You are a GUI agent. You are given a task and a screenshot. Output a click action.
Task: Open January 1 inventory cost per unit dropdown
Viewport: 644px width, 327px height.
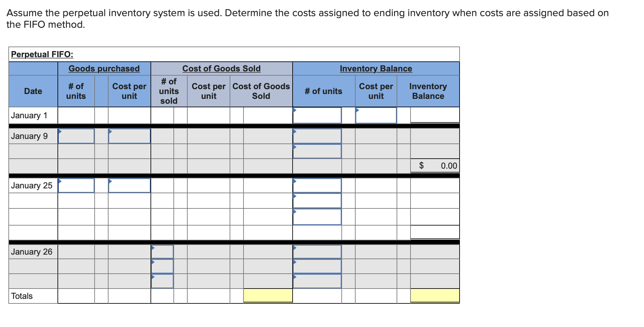376,115
